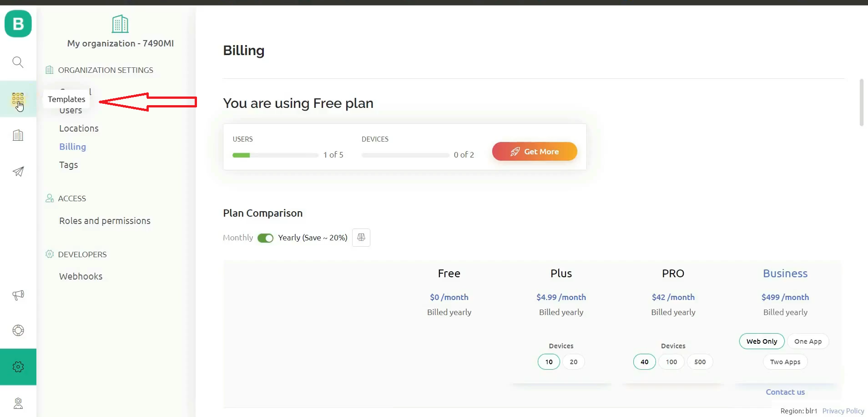Viewport: 868px width, 417px height.
Task: Toggle Monthly/Yearly billing switch
Action: 265,238
